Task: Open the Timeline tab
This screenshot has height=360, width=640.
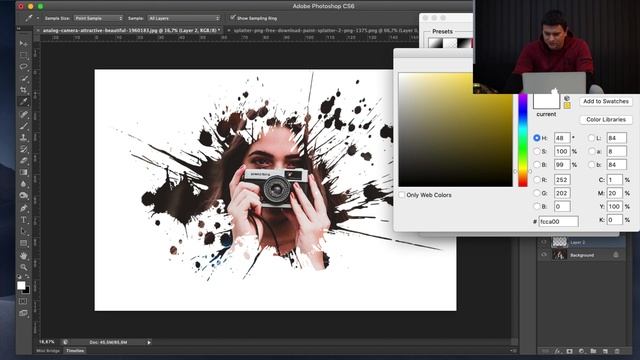Action: pos(75,351)
